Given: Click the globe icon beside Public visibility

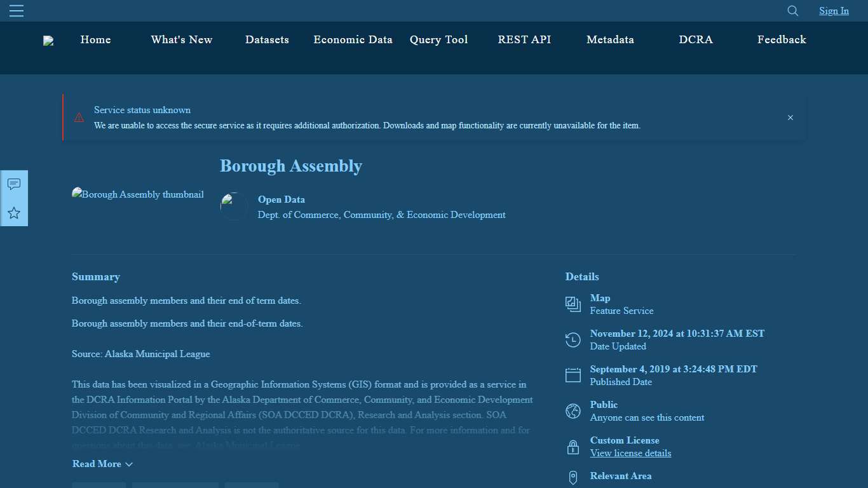Looking at the screenshot, I should [x=573, y=411].
